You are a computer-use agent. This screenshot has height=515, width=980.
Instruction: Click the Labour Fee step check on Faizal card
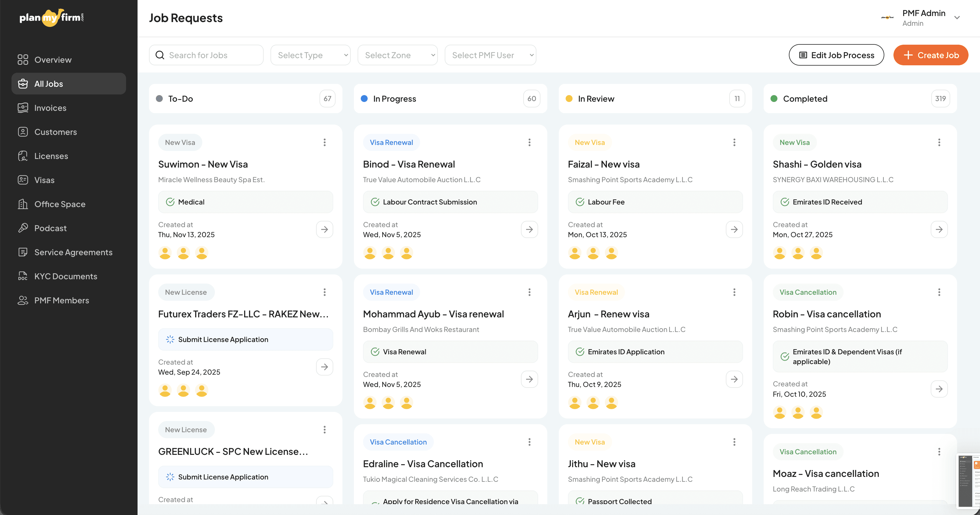pyautogui.click(x=580, y=202)
